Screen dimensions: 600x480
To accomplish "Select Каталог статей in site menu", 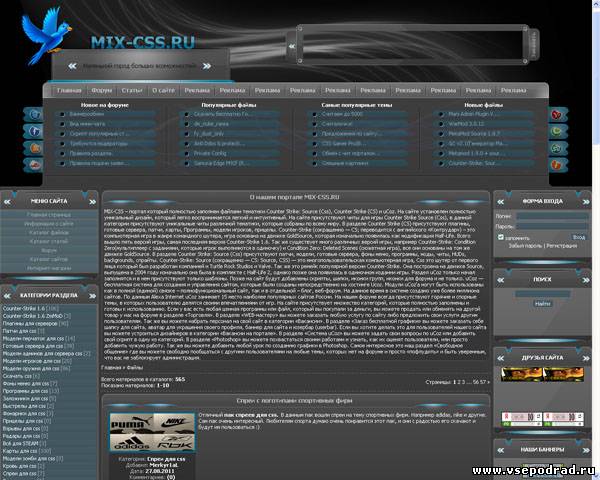I will click(49, 241).
